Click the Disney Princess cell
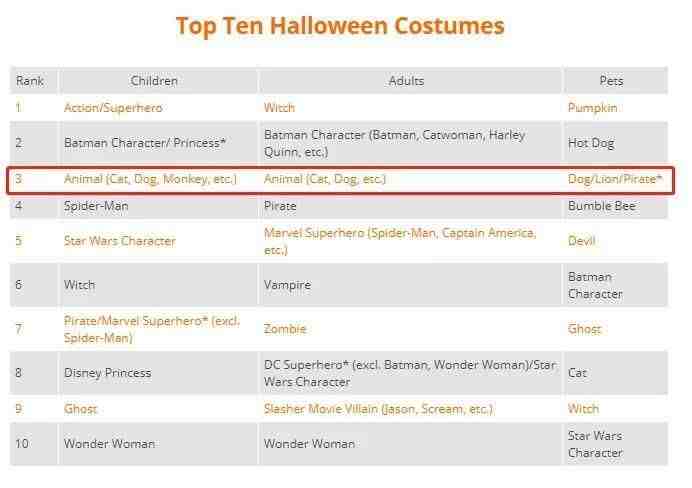Viewport: 692px width, 488px height. pyautogui.click(x=107, y=373)
